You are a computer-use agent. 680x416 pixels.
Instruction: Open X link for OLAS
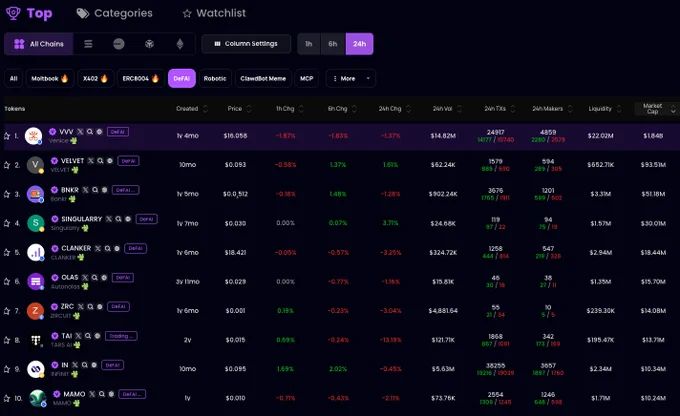85,277
